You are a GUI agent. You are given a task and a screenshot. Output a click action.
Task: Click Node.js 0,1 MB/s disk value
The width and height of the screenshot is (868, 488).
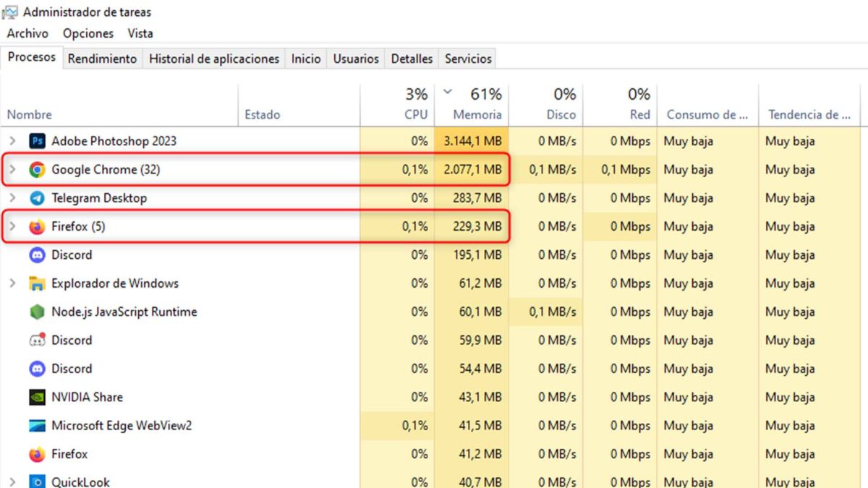pyautogui.click(x=553, y=312)
